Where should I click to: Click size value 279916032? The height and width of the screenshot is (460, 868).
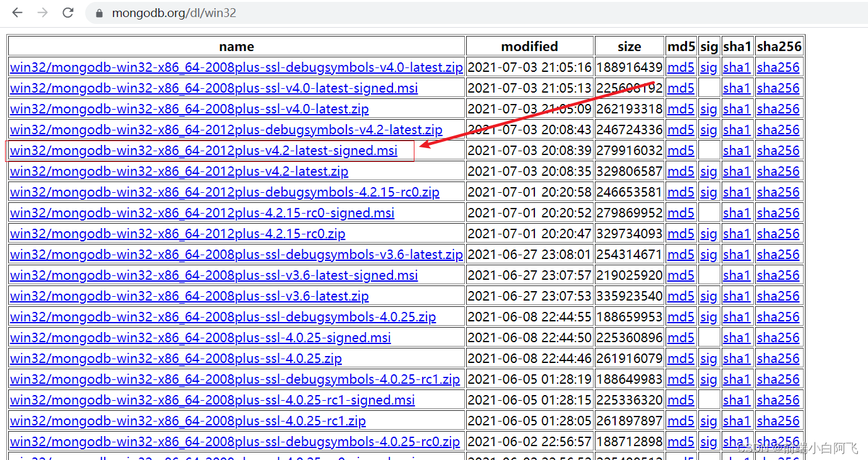630,151
